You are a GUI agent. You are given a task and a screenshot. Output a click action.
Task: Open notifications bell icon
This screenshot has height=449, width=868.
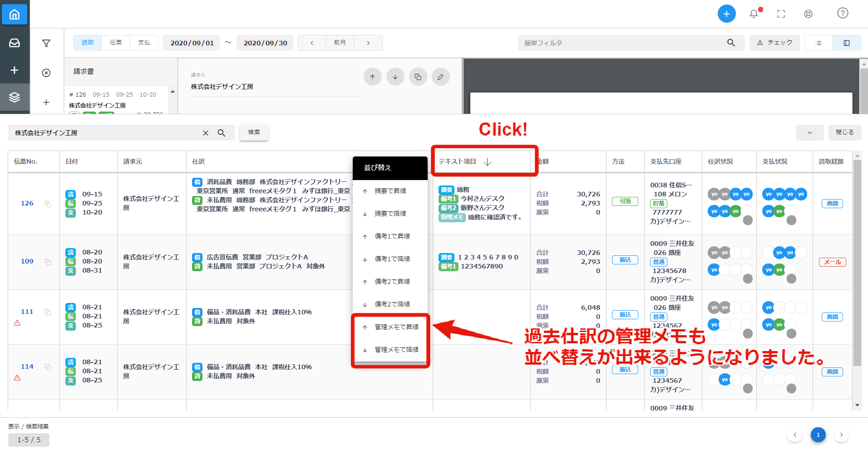754,14
